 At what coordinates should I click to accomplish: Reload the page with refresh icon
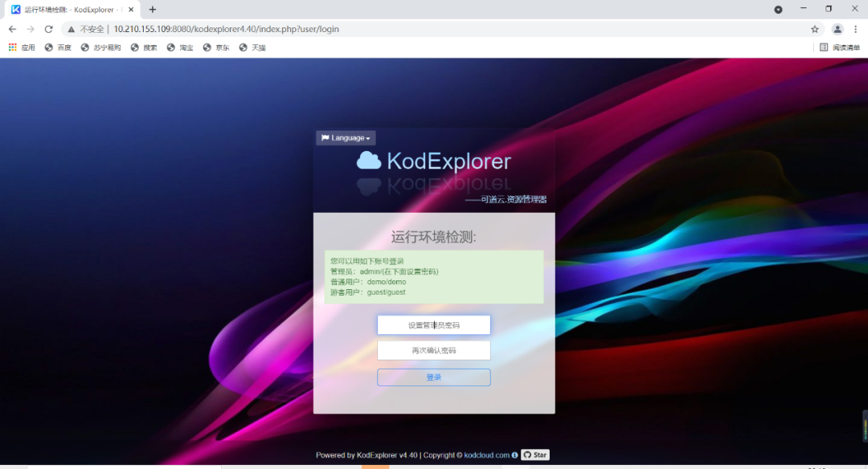coord(49,29)
